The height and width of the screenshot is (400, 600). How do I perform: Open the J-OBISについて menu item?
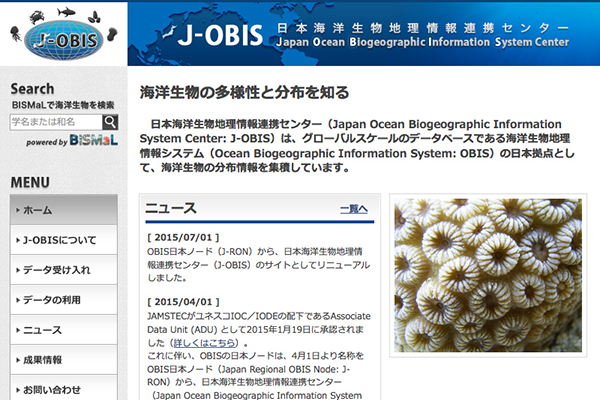[64, 240]
